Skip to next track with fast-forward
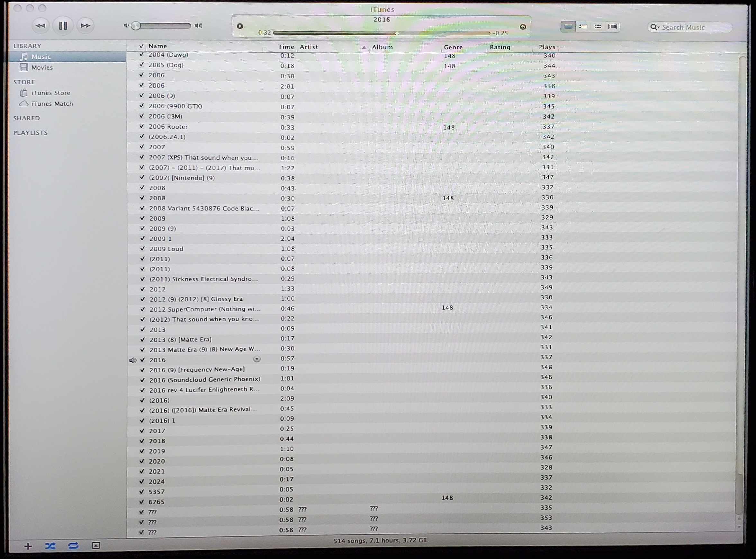756x559 pixels. pyautogui.click(x=85, y=26)
